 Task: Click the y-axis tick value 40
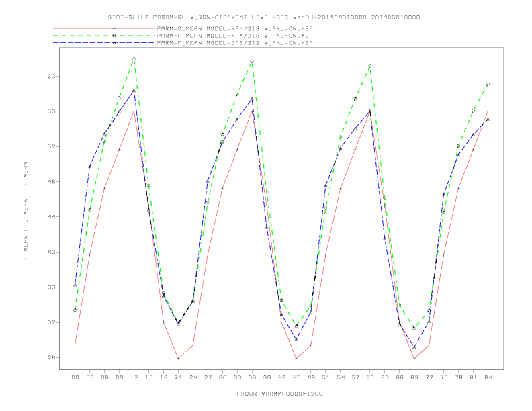pyautogui.click(x=52, y=252)
